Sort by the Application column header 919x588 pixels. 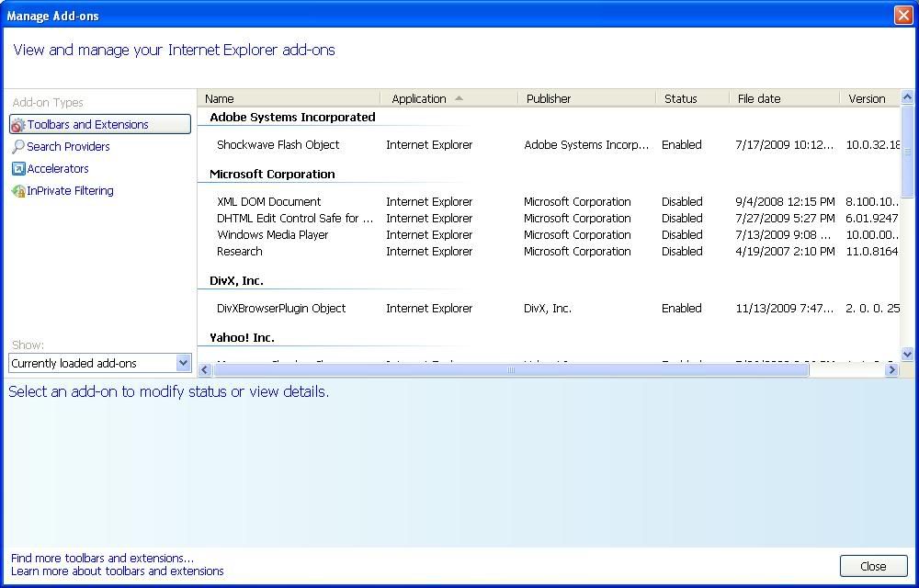tap(448, 98)
